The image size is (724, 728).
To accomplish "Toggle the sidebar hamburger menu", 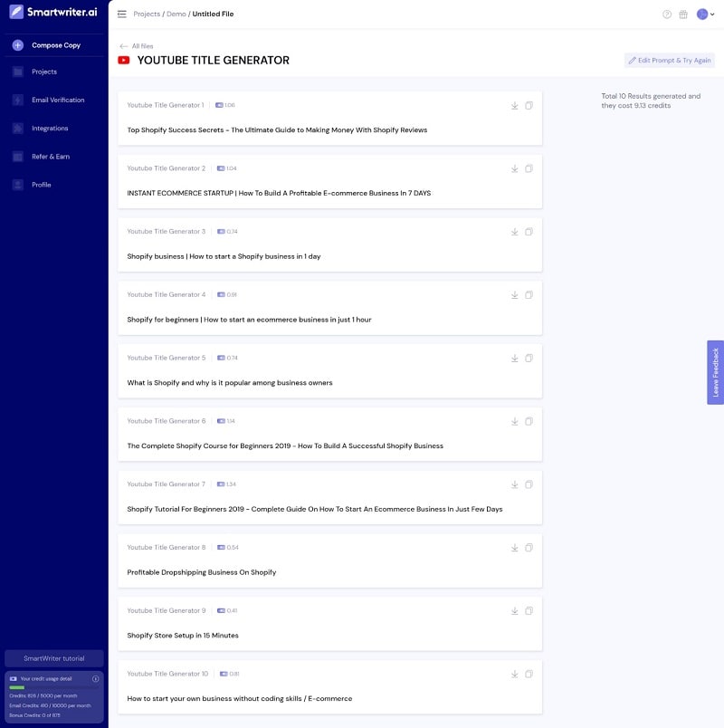I will [x=121, y=14].
